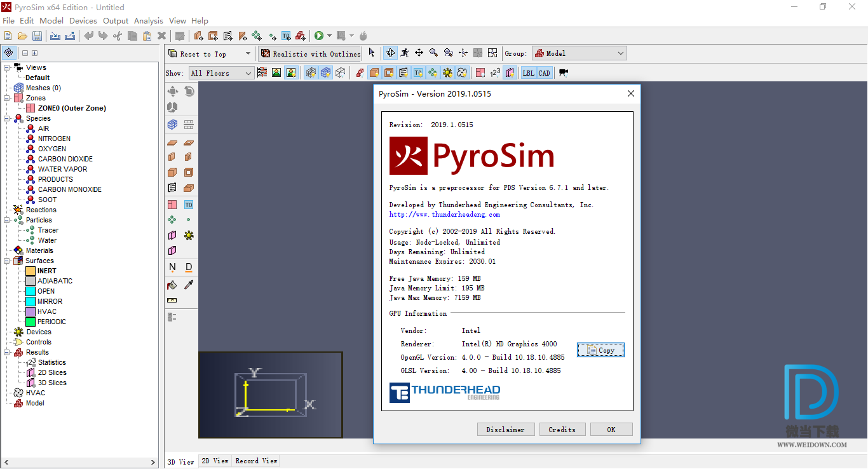Screen dimensions: 868x469
Task: Select the pointer Select tool in the view toolbar
Action: [x=372, y=53]
